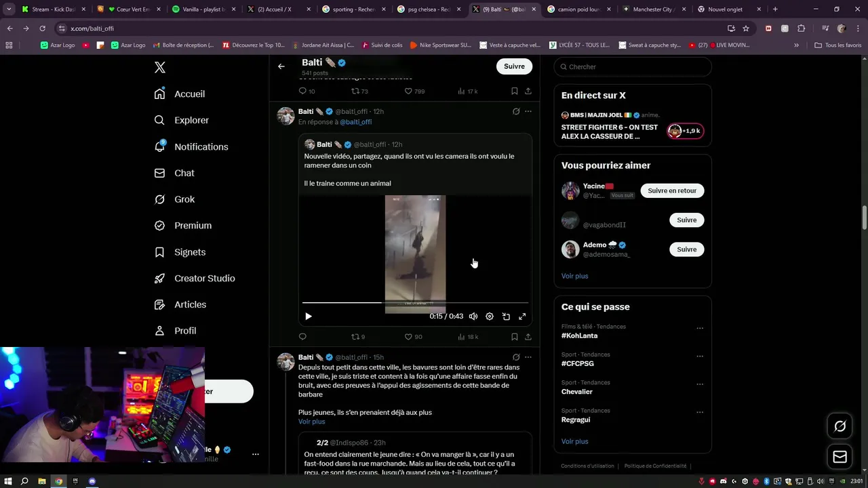Show more suggestions under Vous pourriez aimer
The image size is (868, 488).
pos(574,276)
